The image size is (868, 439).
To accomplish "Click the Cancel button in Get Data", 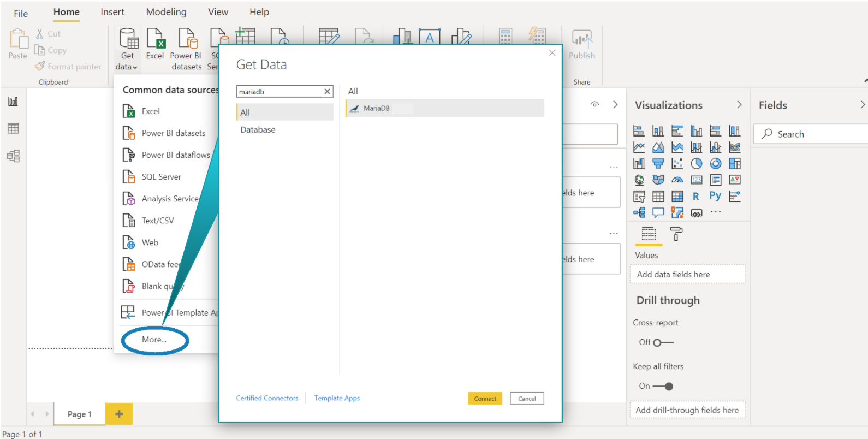I will coord(527,399).
